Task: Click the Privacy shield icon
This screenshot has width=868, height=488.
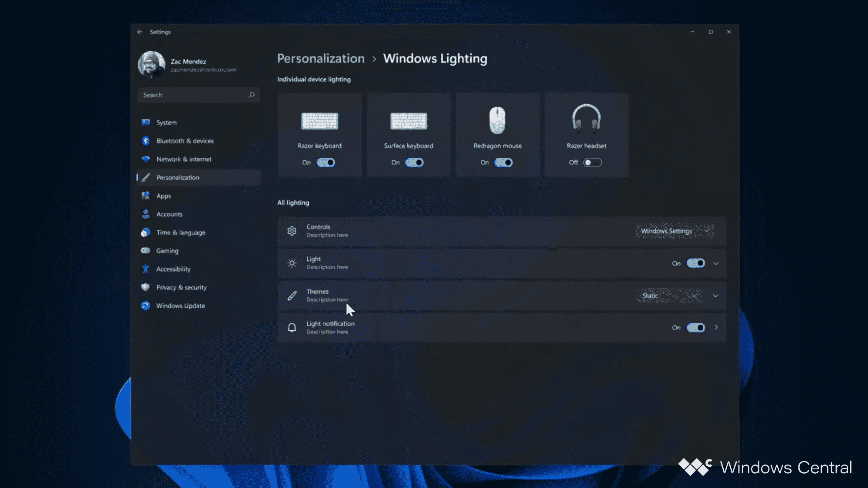Action: pos(146,287)
